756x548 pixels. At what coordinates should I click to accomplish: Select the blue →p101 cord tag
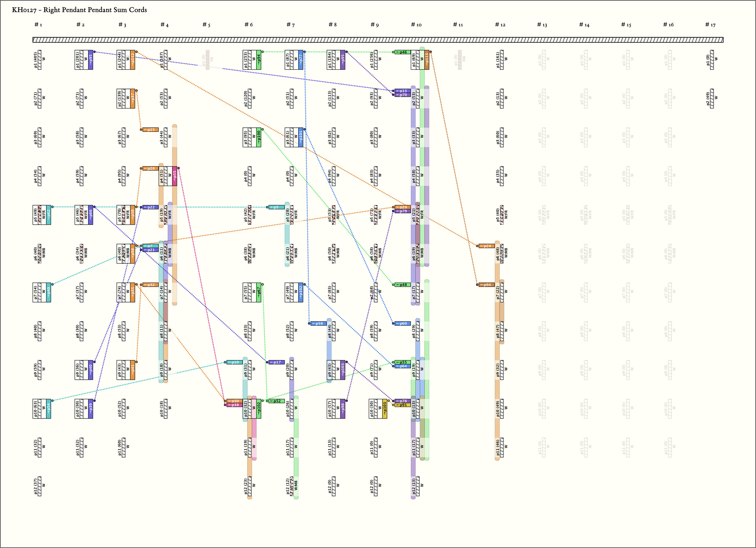click(301, 137)
